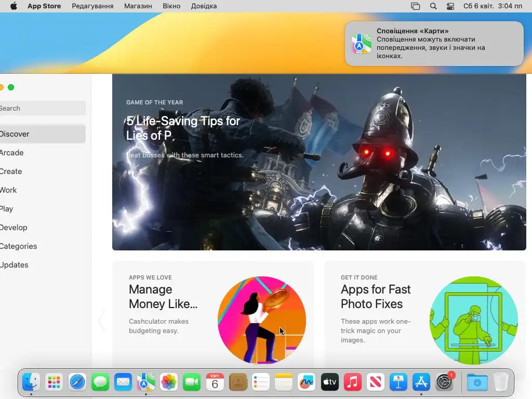
Task: Open the Trash in the Dock
Action: tap(500, 382)
